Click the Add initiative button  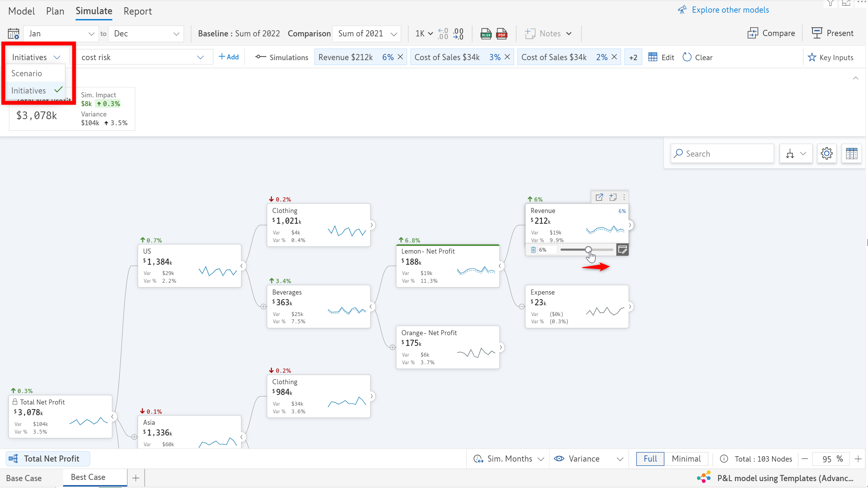pos(228,57)
